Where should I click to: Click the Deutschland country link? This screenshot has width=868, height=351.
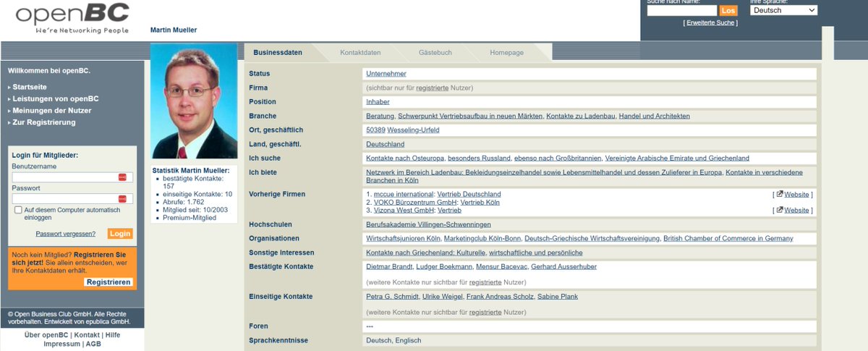(386, 144)
